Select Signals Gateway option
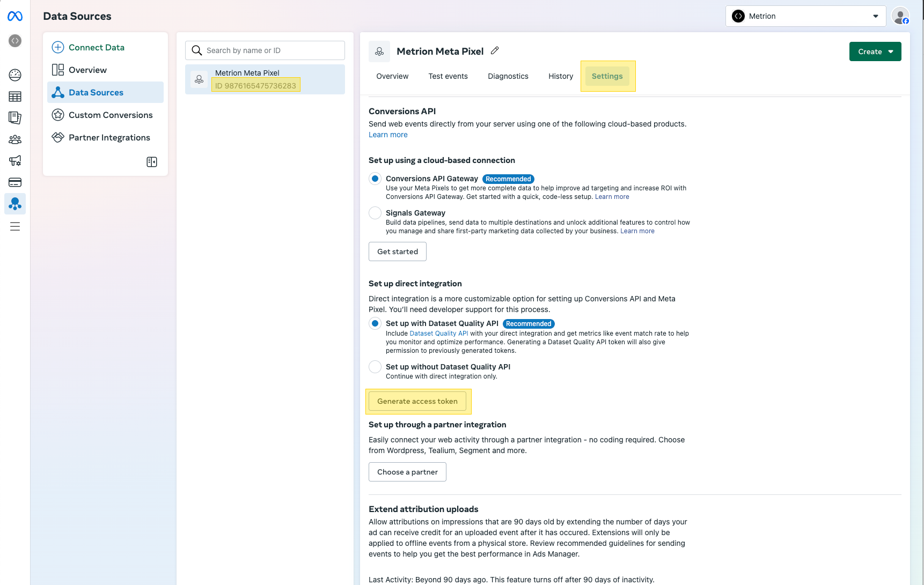The width and height of the screenshot is (924, 585). tap(375, 213)
